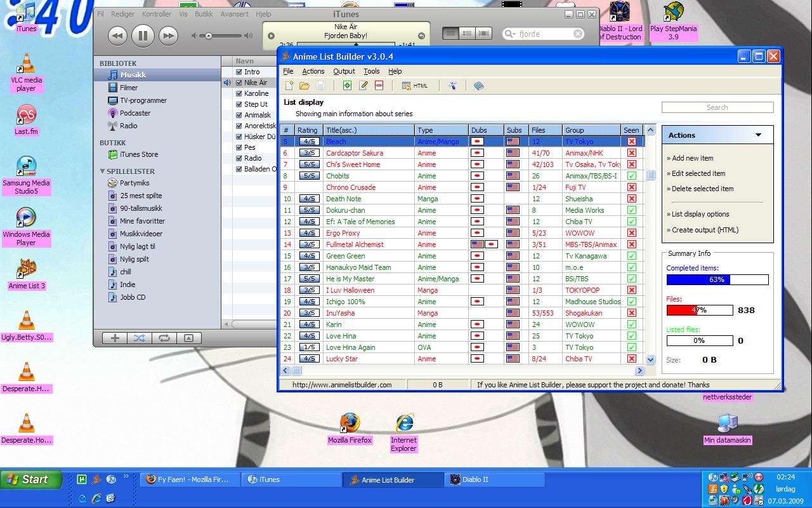Create a new list in Anime List Builder toolbar

289,86
